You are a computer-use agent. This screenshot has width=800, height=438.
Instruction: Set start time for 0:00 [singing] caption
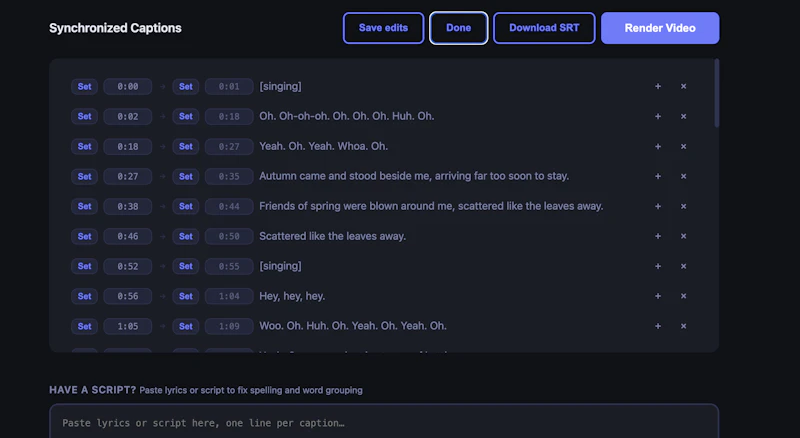tap(84, 86)
